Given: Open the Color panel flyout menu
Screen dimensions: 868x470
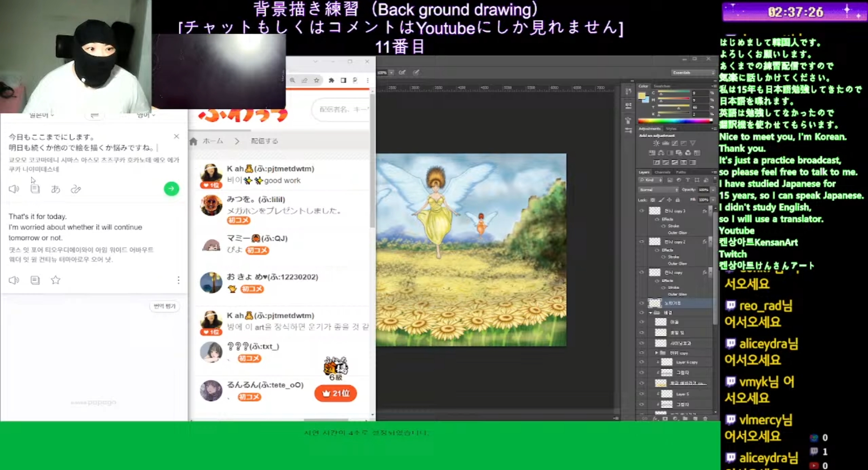Looking at the screenshot, I should (x=714, y=86).
